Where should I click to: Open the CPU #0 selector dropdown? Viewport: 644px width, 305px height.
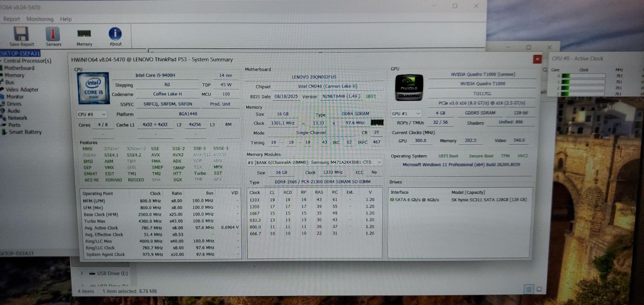[x=92, y=114]
